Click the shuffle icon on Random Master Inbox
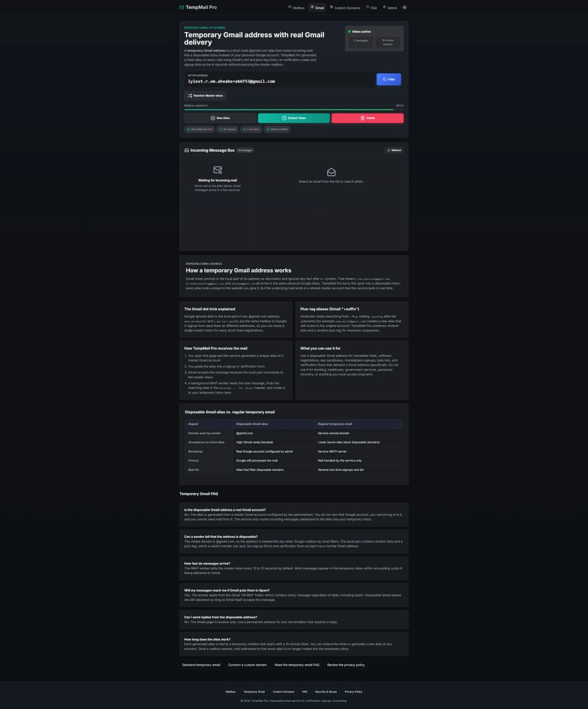Screen dimensions: 588x709 (190, 96)
